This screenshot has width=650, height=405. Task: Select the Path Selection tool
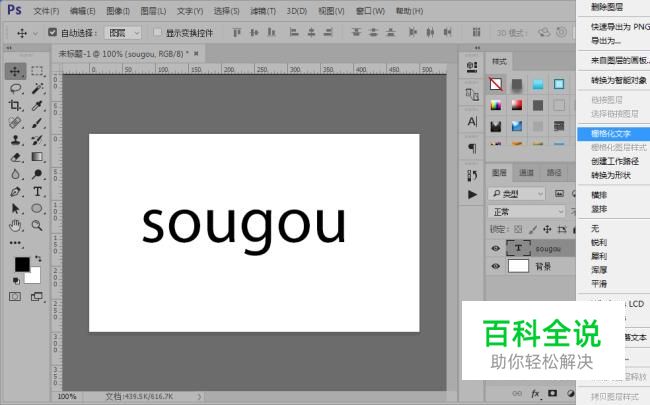15,208
